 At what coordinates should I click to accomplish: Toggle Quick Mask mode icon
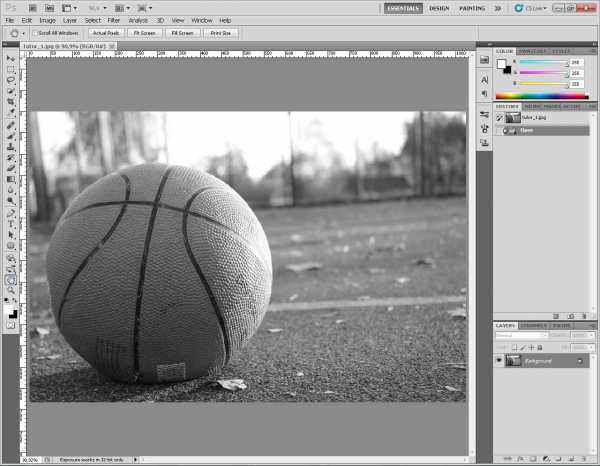(x=10, y=325)
